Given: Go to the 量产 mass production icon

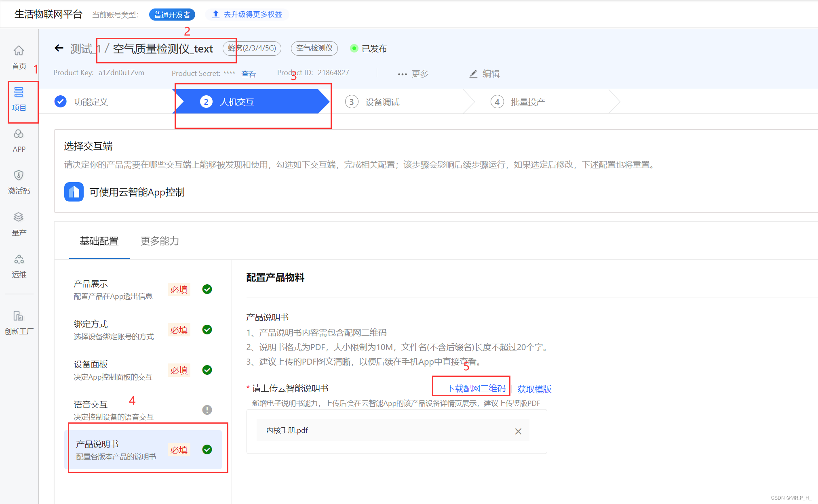Looking at the screenshot, I should pos(19,217).
